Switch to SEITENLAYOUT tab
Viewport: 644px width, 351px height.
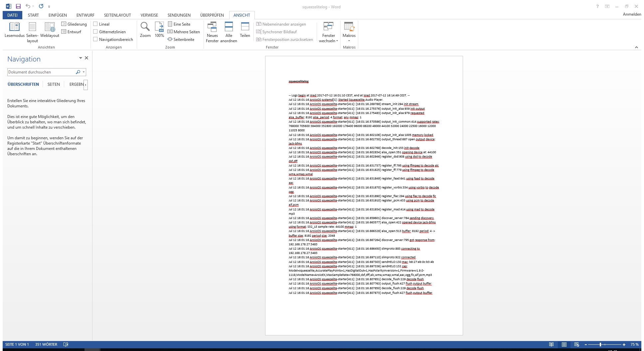(x=117, y=15)
